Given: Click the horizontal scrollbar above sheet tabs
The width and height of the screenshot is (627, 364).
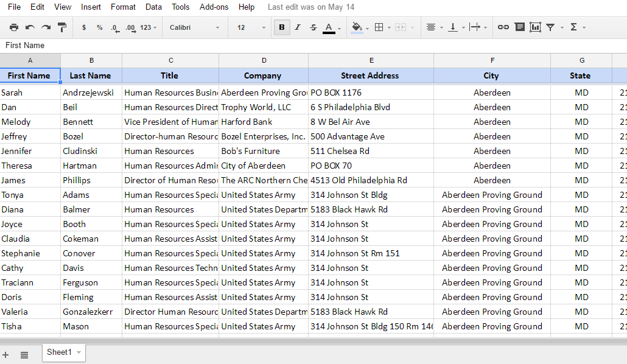Looking at the screenshot, I should pyautogui.click(x=313, y=341).
